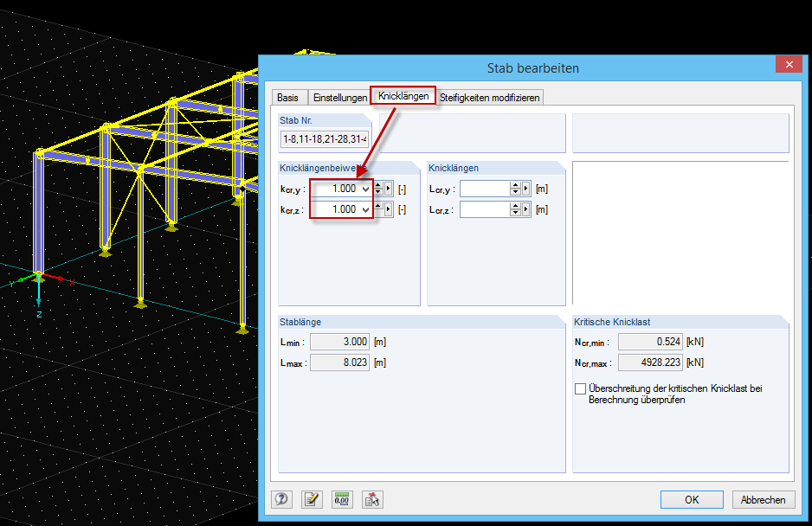Click the increment arrow for kcr,y
812x526 pixels.
pos(378,184)
